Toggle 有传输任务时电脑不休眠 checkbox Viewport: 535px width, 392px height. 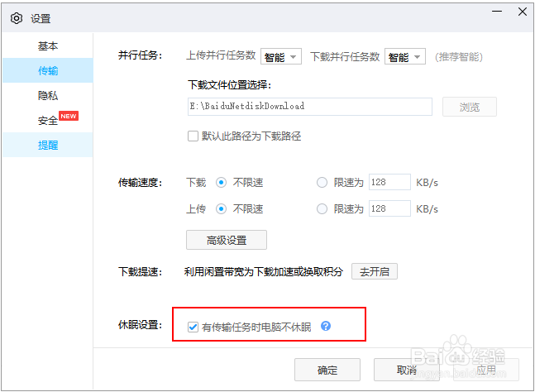(x=193, y=327)
